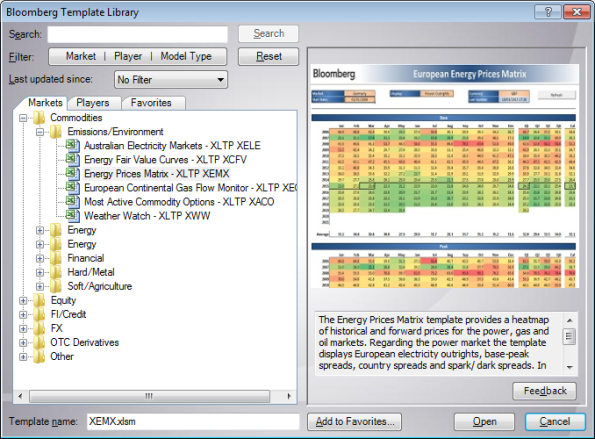Expand the OTC Derivatives folder node
This screenshot has width=595, height=439.
[x=23, y=343]
